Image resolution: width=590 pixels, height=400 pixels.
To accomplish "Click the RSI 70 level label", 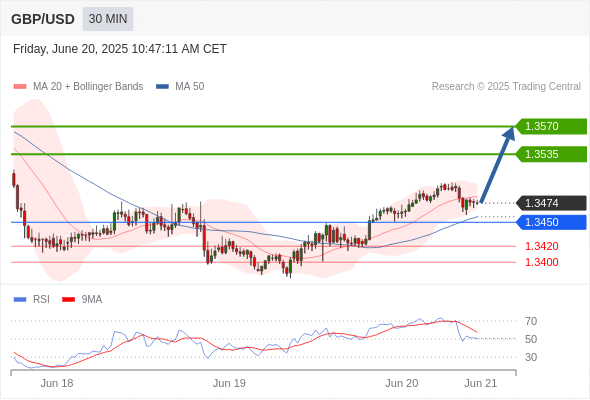I will [x=531, y=321].
